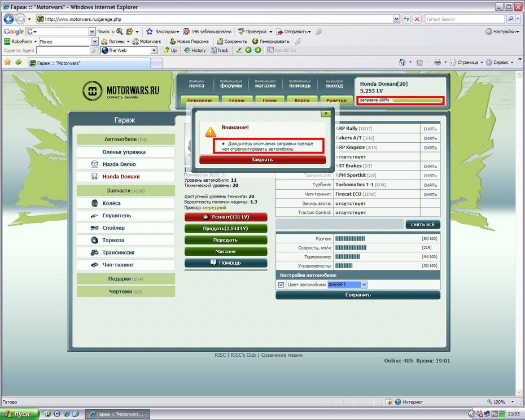This screenshot has height=420, width=525.
Task: Click снять for ARP Rally
Action: tap(430, 129)
